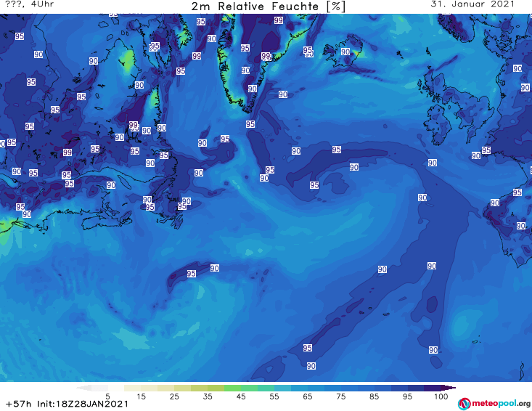Click the "Init:18Z28JAN2021" initialization text
This screenshot has height=411, width=532.
pyautogui.click(x=83, y=404)
